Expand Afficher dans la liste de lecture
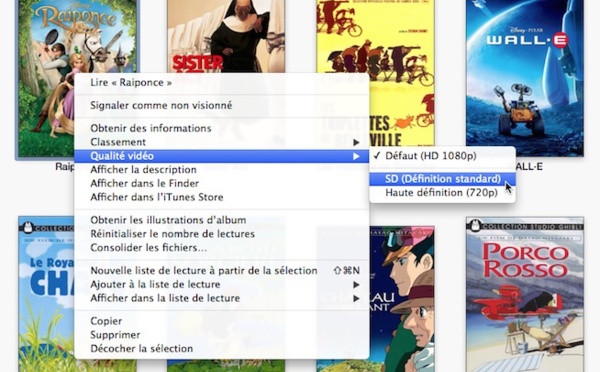Viewport: 600px width, 372px height. pyautogui.click(x=222, y=298)
